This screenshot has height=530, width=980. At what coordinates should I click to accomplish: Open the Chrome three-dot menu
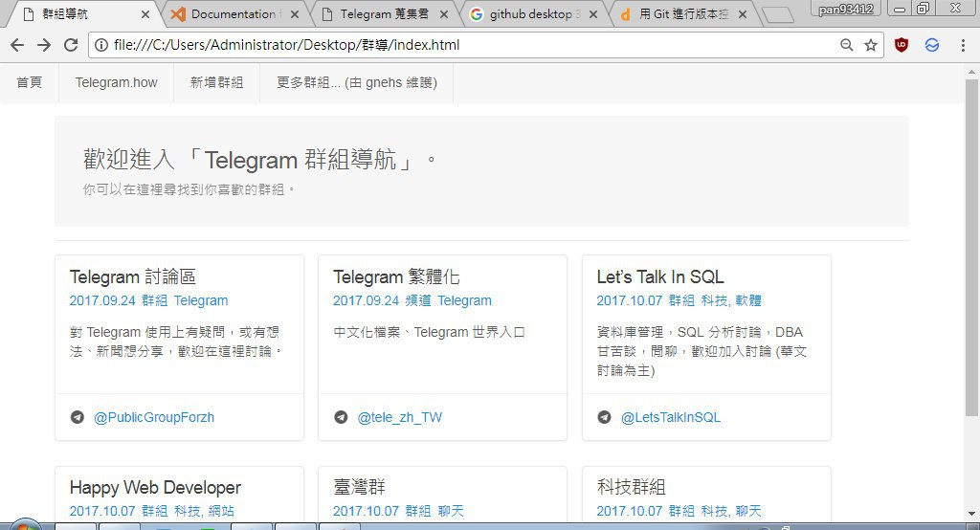963,45
